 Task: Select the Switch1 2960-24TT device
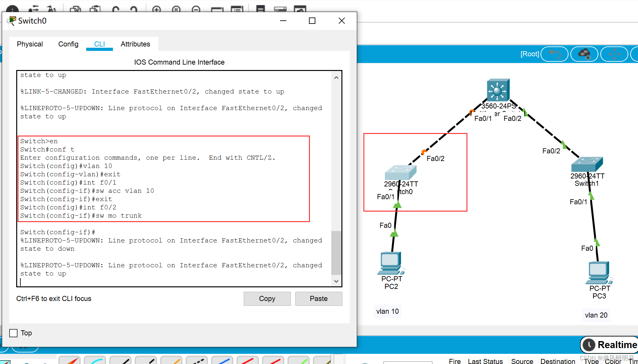point(587,164)
